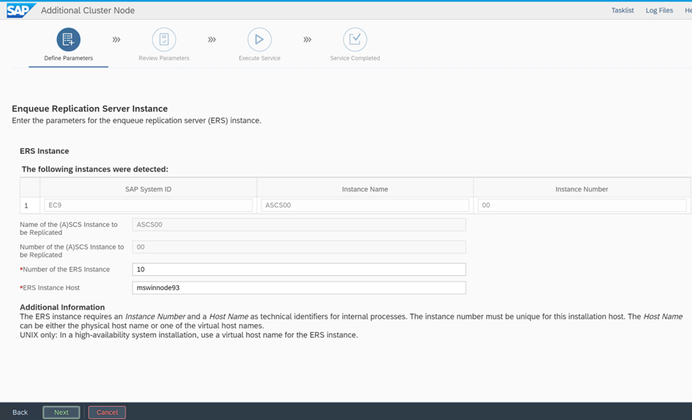Click the SAP System ID EC9 cell
692x420 pixels.
pos(148,205)
